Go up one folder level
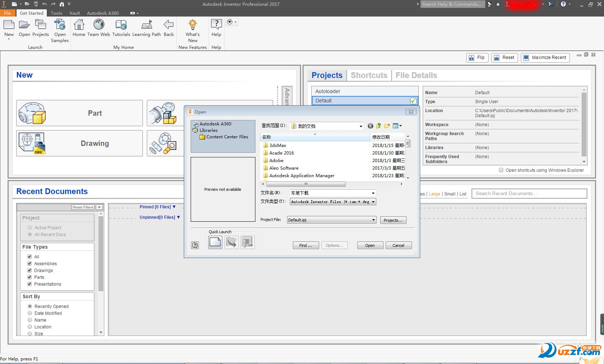604x364 pixels. 378,126
